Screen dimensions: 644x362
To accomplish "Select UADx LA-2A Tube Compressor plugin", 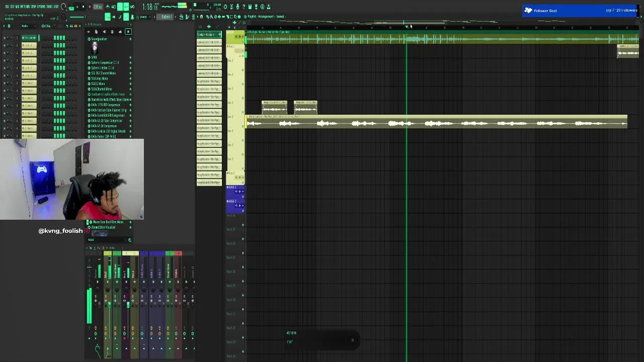I will pos(107,121).
